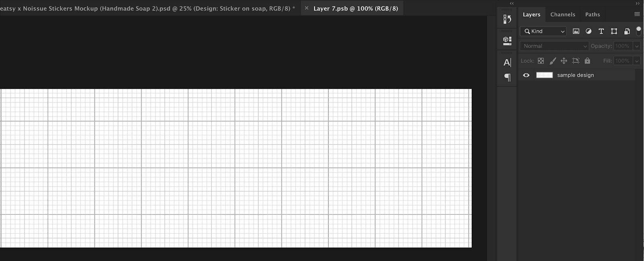Expand the Opacity slider arrow
644x261 pixels.
(637, 46)
